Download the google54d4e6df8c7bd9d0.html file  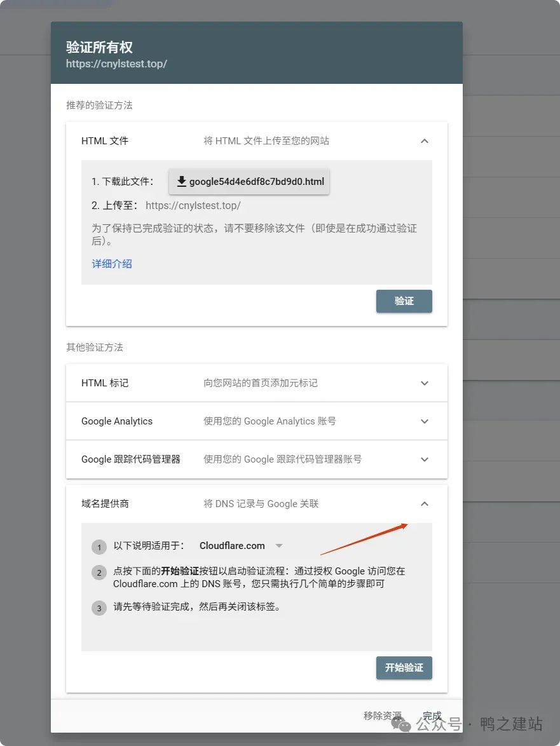tap(249, 181)
